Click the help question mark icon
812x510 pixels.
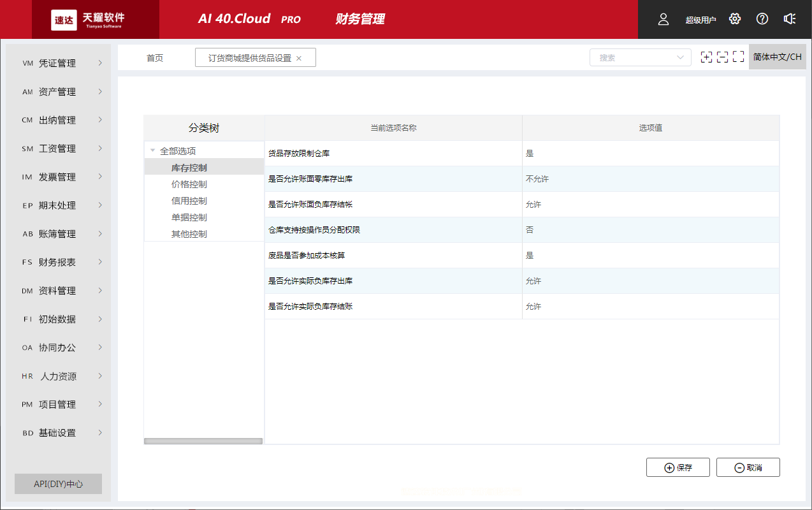pos(762,19)
